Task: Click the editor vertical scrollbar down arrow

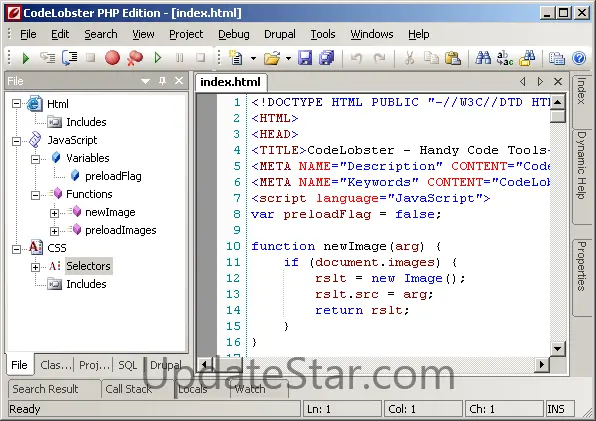Action: click(558, 348)
